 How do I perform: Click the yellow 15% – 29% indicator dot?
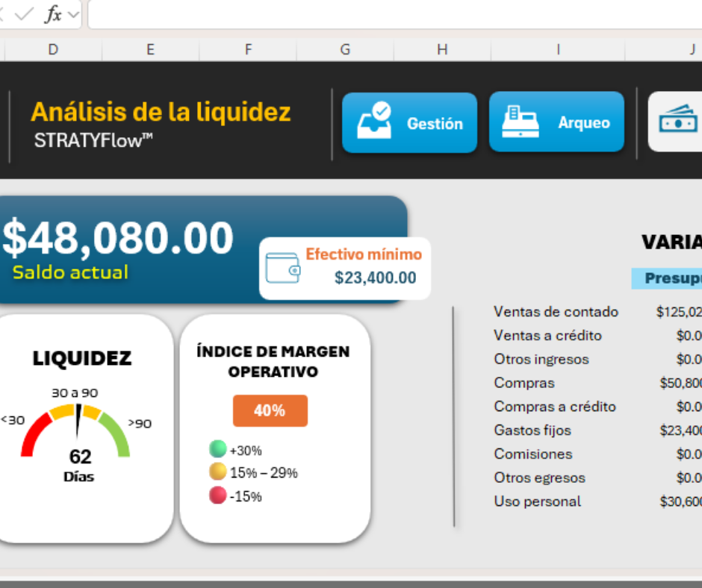tap(217, 472)
